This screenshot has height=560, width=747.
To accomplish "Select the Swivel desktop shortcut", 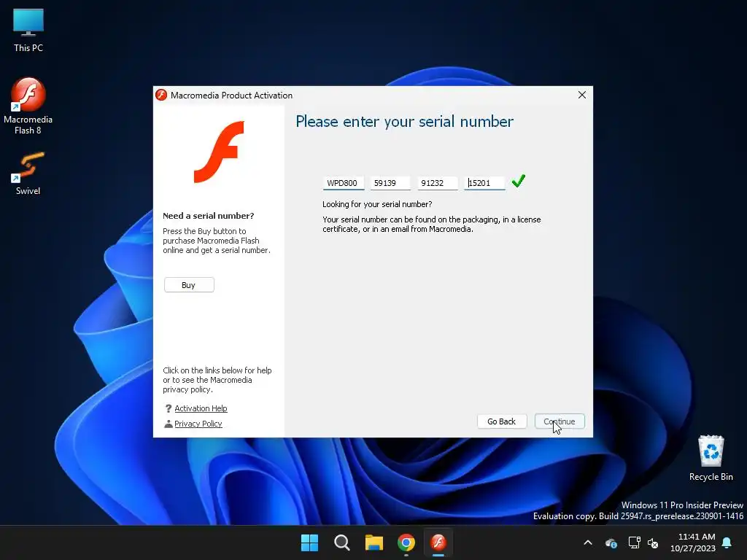I will (x=28, y=174).
